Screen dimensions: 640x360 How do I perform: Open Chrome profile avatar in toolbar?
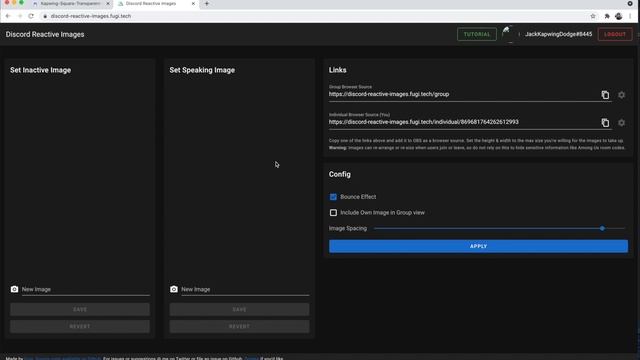pyautogui.click(x=619, y=16)
